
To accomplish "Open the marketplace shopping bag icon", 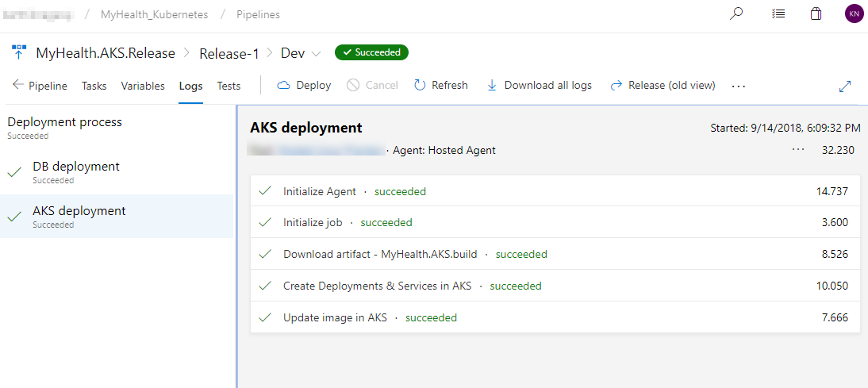I will point(816,14).
